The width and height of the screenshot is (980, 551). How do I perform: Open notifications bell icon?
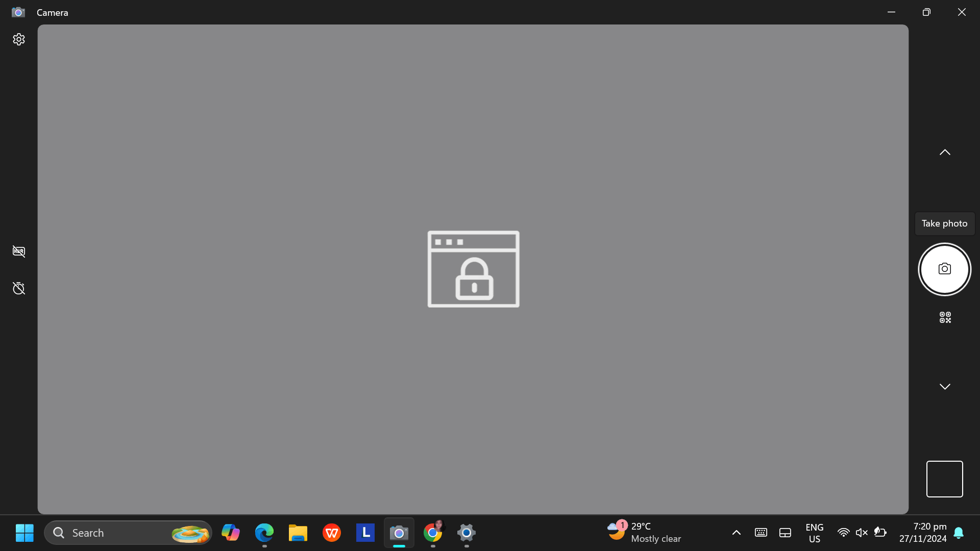click(x=959, y=533)
